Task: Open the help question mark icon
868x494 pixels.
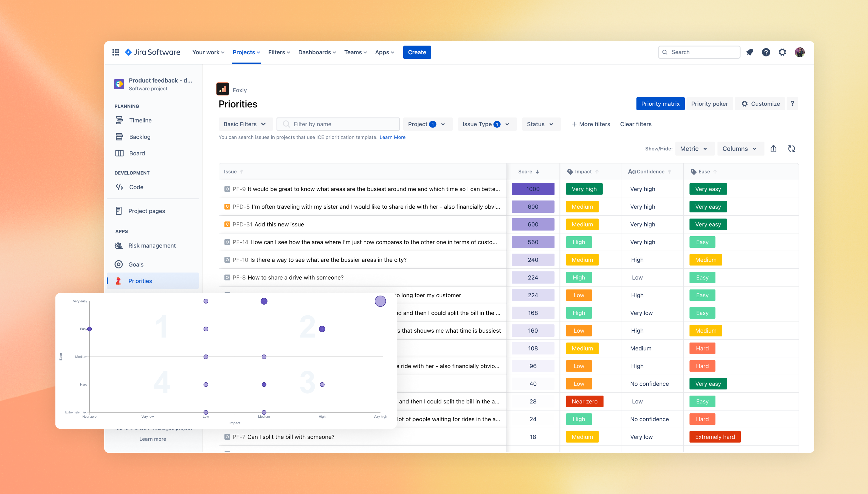Action: click(766, 52)
